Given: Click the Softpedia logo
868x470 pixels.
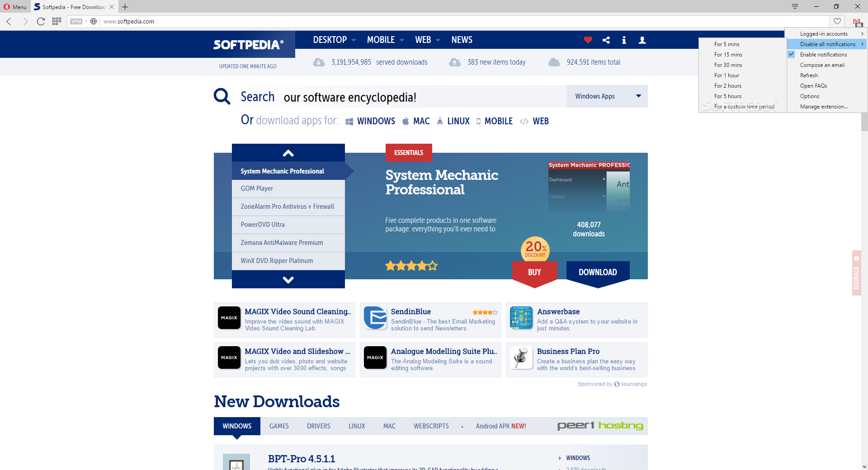Looking at the screenshot, I should [x=249, y=45].
